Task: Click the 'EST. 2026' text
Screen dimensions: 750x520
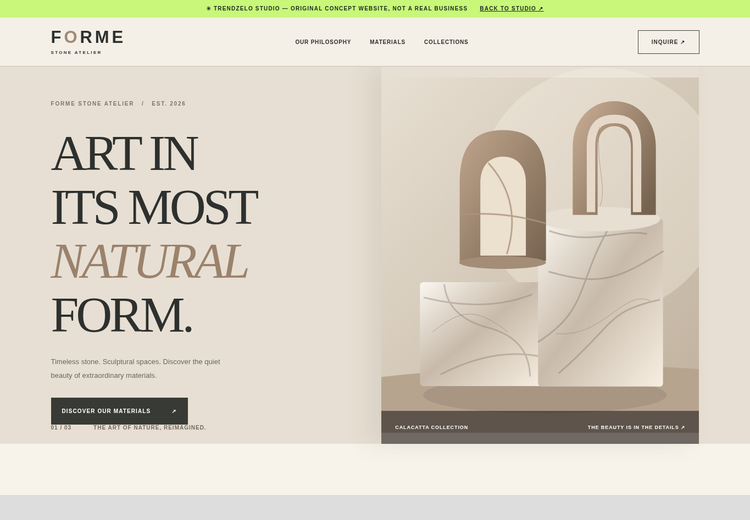Action: (168, 103)
